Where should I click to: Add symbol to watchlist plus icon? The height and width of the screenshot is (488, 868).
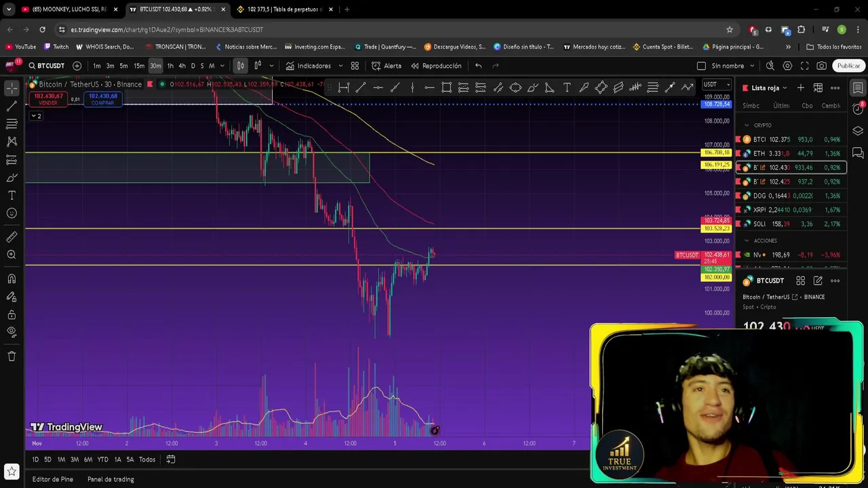[801, 88]
